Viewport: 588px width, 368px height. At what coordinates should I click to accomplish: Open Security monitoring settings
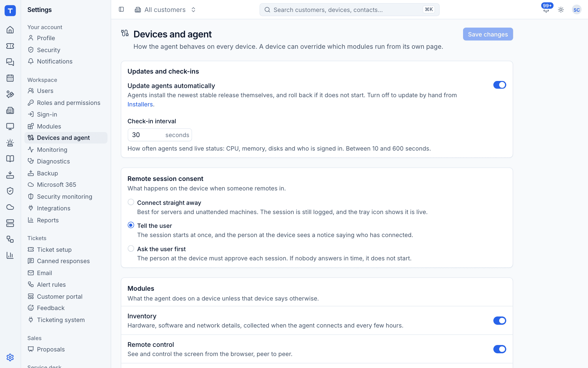pyautogui.click(x=66, y=197)
